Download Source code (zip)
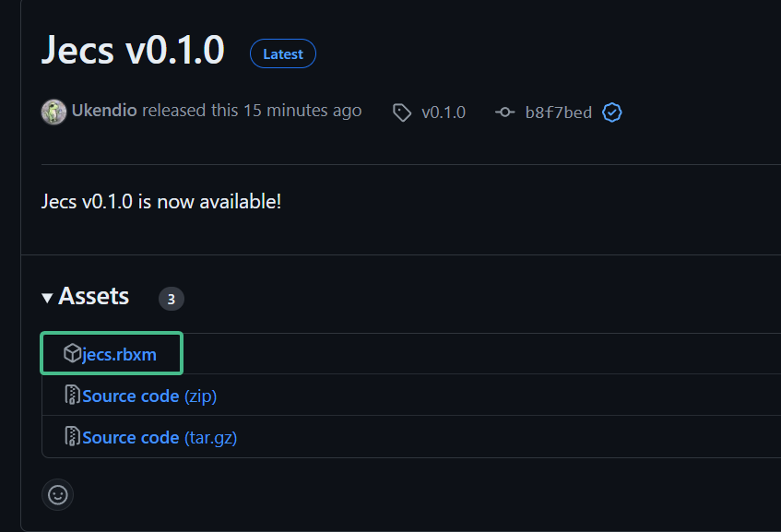 pos(130,396)
